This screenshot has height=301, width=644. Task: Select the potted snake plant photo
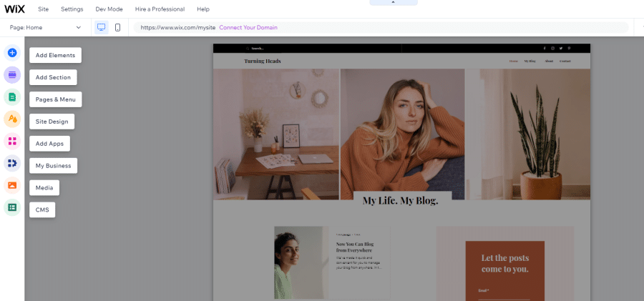[x=528, y=134]
